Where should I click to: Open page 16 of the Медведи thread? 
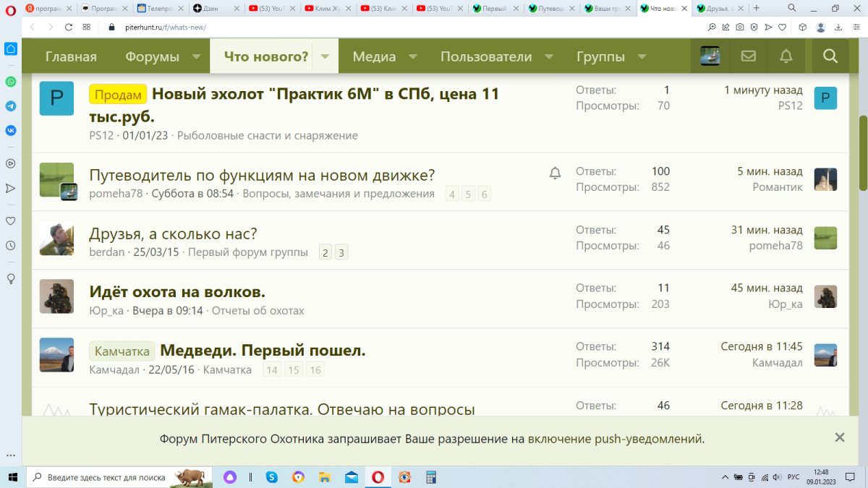click(x=315, y=370)
